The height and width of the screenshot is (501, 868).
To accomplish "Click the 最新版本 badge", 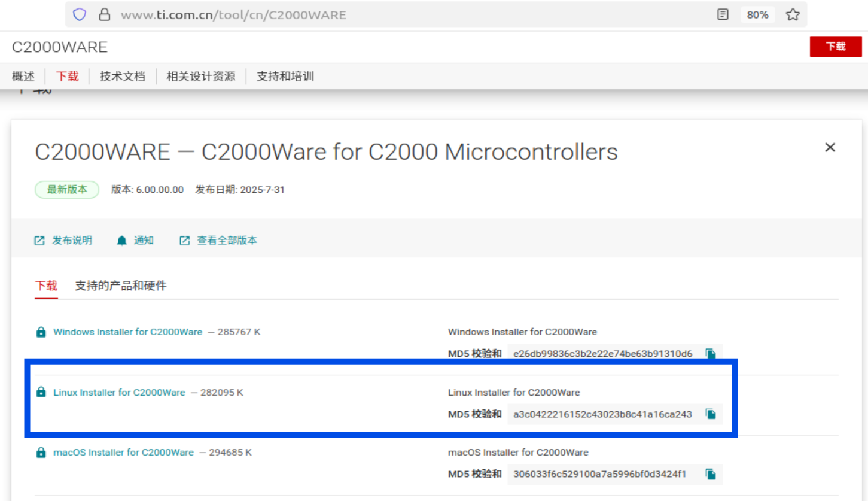I will click(67, 190).
